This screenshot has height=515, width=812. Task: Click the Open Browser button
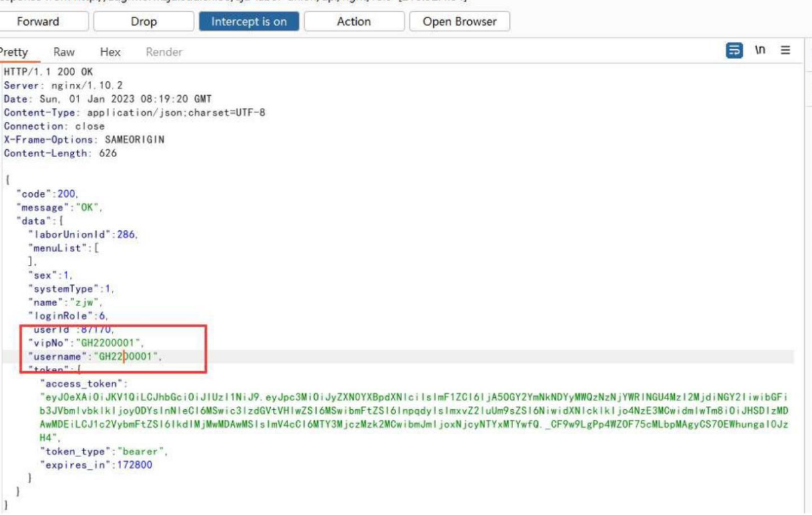(x=460, y=21)
